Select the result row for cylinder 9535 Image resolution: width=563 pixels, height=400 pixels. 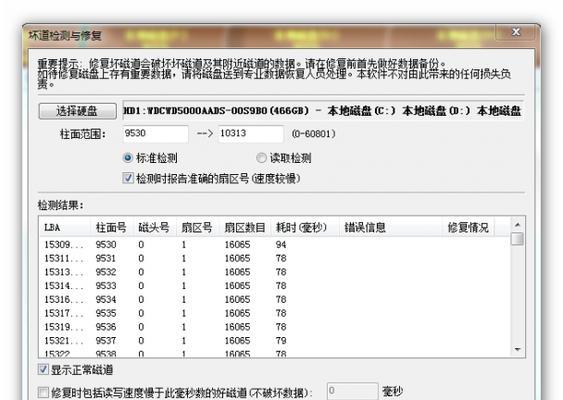point(275,313)
